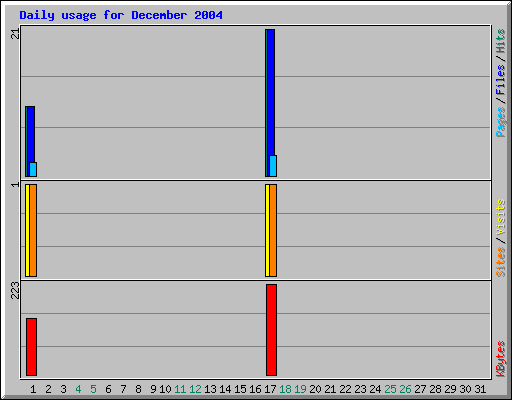This screenshot has width=512, height=400.
Task: Click day label '30' on the x-axis
Action: click(465, 389)
